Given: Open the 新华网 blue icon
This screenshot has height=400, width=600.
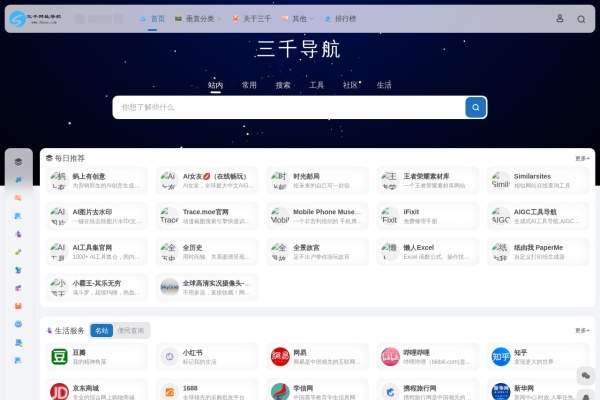Looking at the screenshot, I should point(501,392).
